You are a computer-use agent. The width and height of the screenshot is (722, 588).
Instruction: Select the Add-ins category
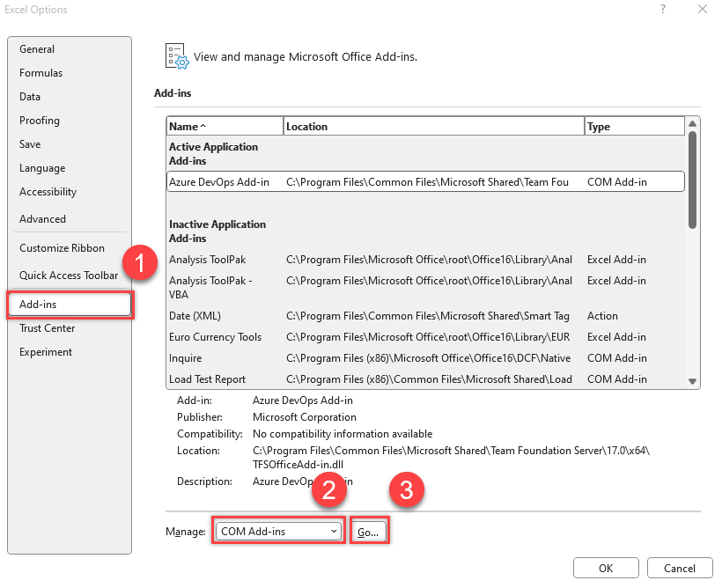[70, 305]
